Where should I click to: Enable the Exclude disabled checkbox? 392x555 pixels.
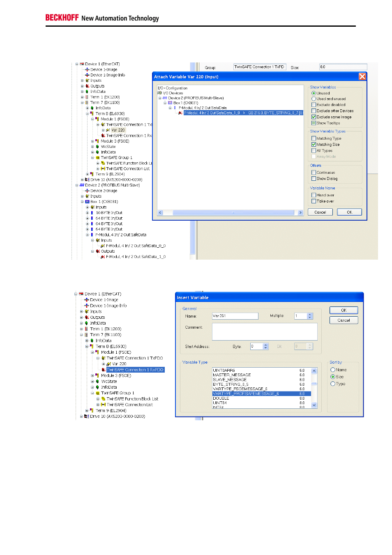click(x=314, y=105)
